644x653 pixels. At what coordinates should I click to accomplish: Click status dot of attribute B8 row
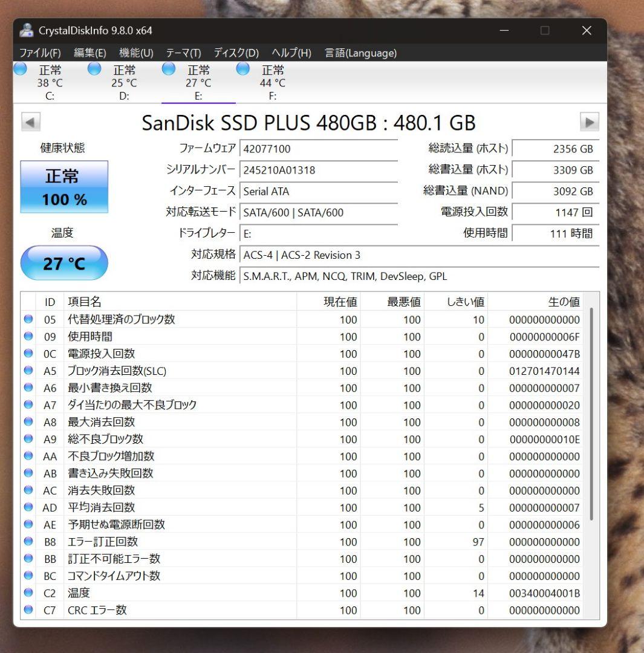point(28,541)
